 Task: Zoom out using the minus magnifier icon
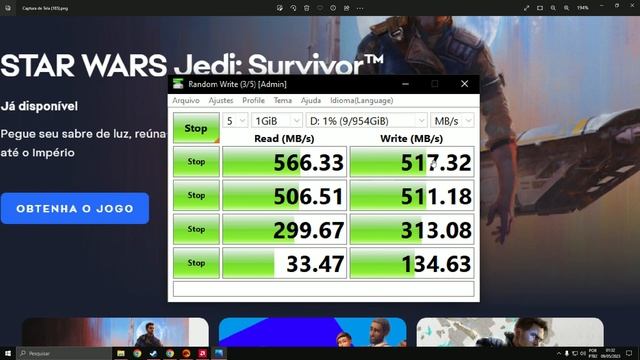pos(553,8)
